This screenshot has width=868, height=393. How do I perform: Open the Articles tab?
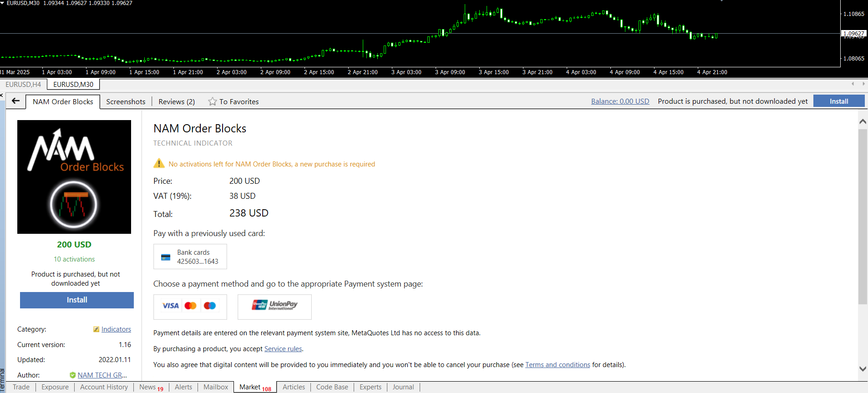pos(294,387)
